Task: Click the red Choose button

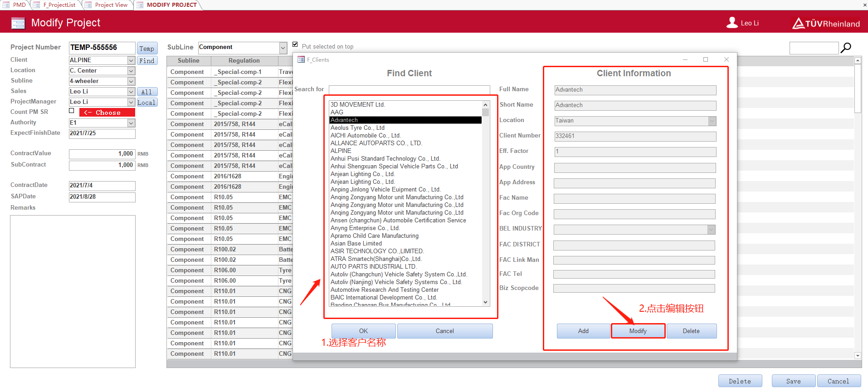Action: click(x=107, y=113)
